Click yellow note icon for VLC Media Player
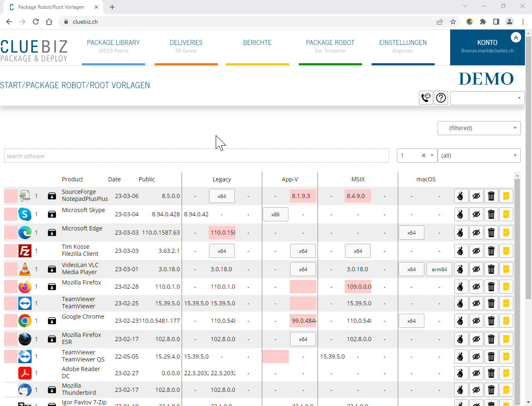 click(506, 269)
